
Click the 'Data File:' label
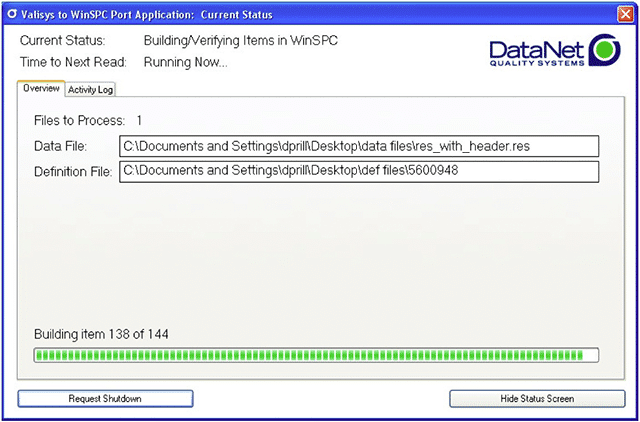[x=60, y=147]
